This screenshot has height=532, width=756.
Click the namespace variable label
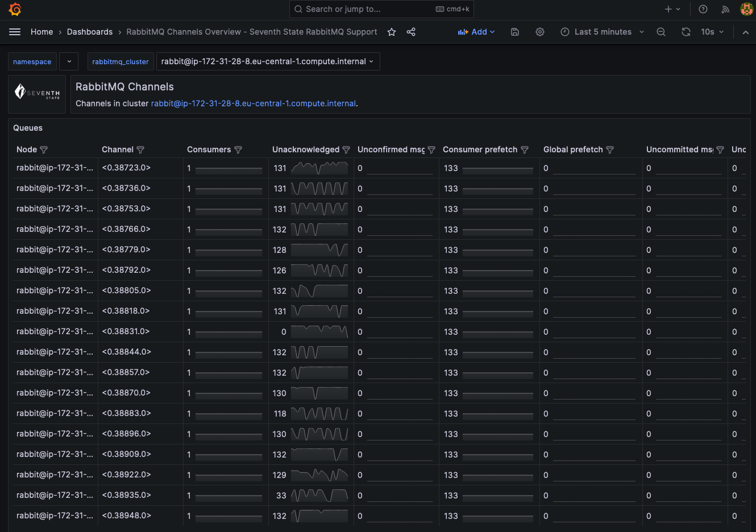click(x=32, y=61)
